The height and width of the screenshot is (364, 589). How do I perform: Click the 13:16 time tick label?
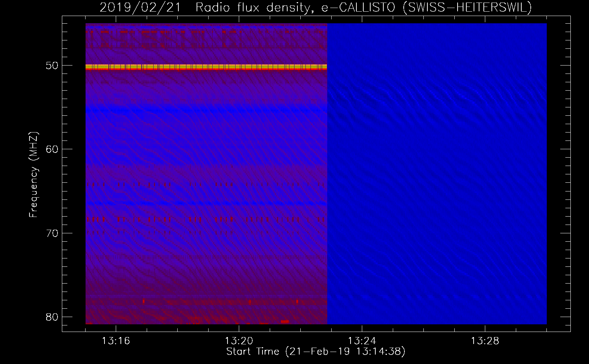(x=116, y=341)
